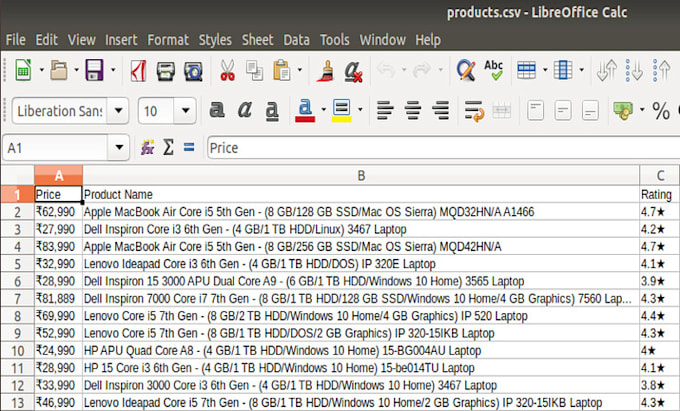Click the Redo arrow icon
Image resolution: width=680 pixels, height=411 pixels.
(x=422, y=69)
